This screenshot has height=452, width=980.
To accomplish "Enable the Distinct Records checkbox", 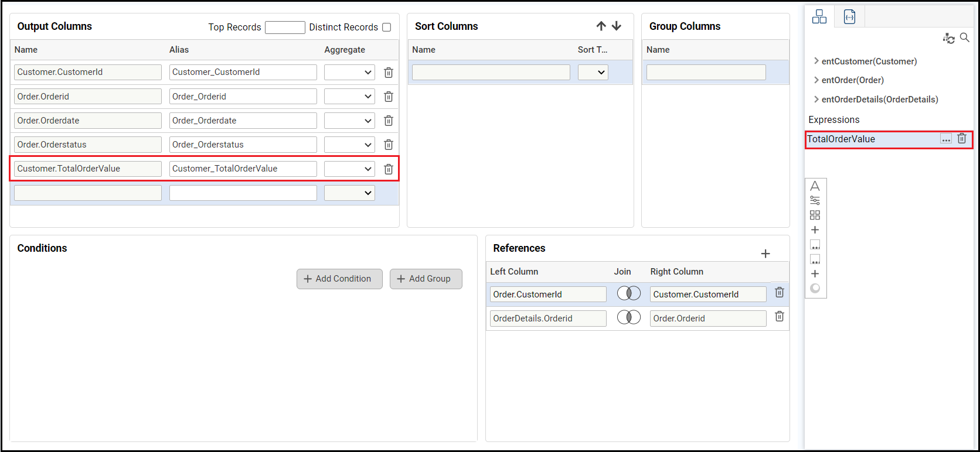I will (387, 28).
